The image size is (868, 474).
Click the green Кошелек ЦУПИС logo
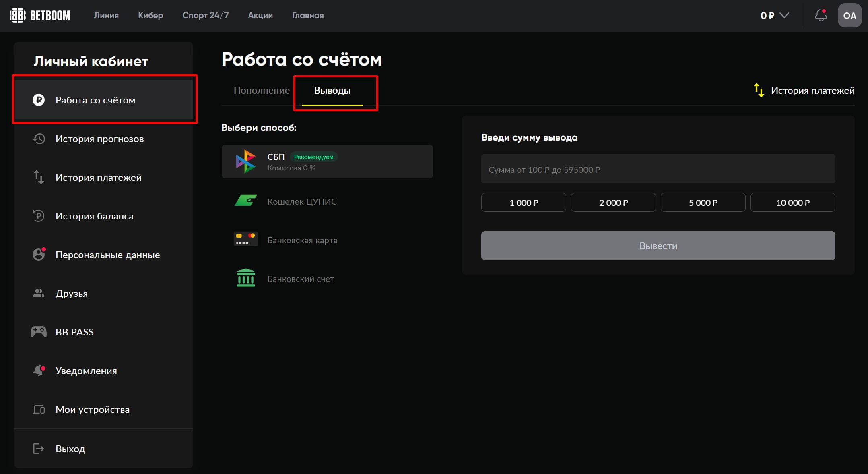pyautogui.click(x=246, y=201)
